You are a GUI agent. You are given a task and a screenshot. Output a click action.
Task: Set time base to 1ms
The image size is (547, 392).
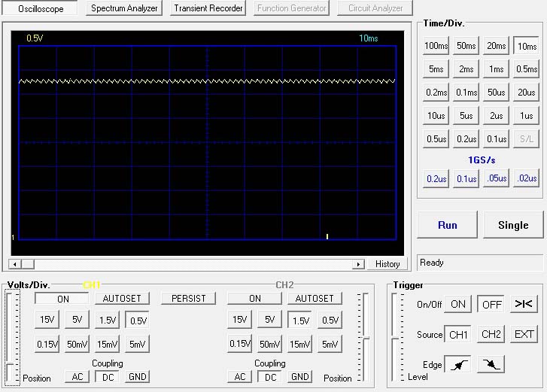coord(496,69)
